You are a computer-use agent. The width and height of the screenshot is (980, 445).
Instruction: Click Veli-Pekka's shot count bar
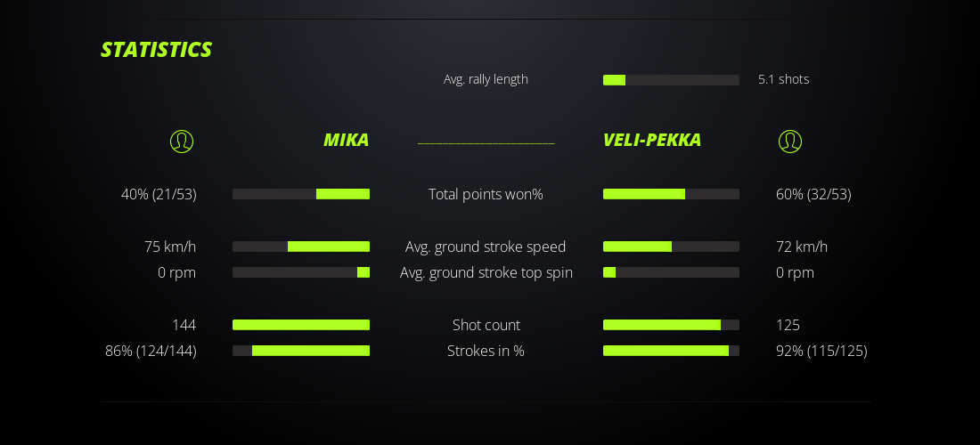click(x=671, y=325)
